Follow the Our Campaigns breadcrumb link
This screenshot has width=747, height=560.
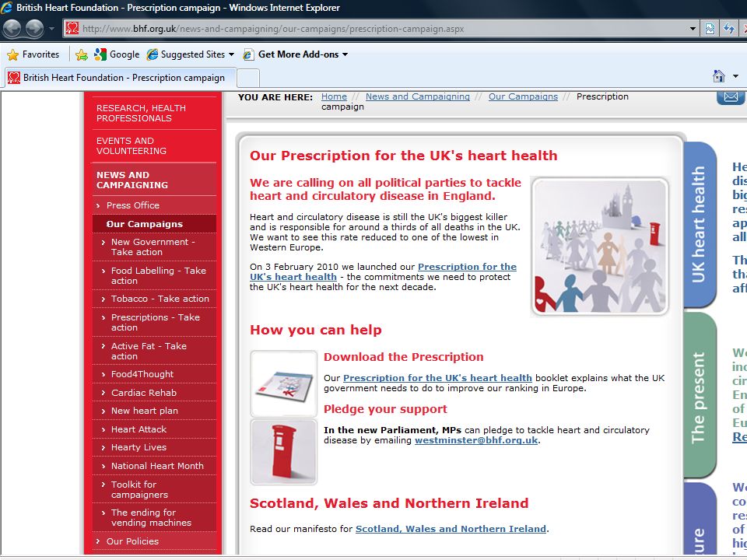pyautogui.click(x=523, y=96)
